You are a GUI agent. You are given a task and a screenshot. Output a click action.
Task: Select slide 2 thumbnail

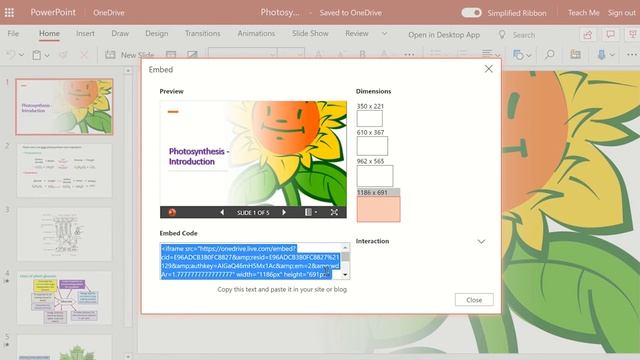pos(64,171)
